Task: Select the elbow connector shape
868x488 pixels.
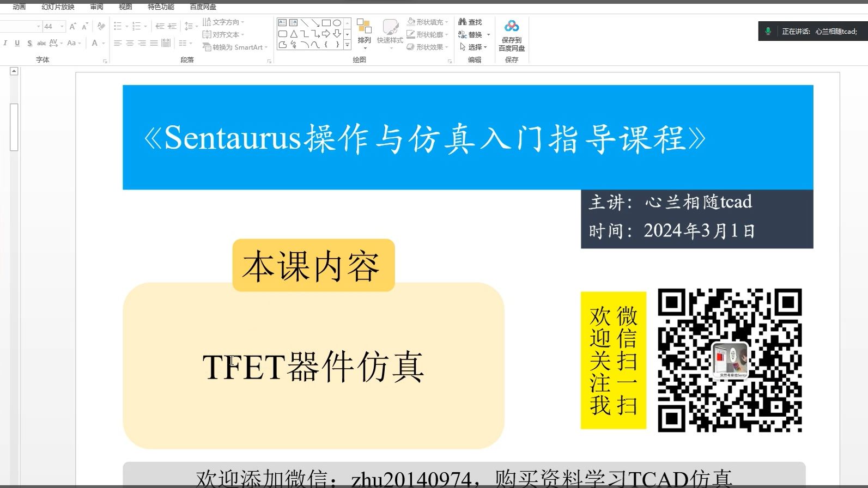Action: click(x=305, y=34)
